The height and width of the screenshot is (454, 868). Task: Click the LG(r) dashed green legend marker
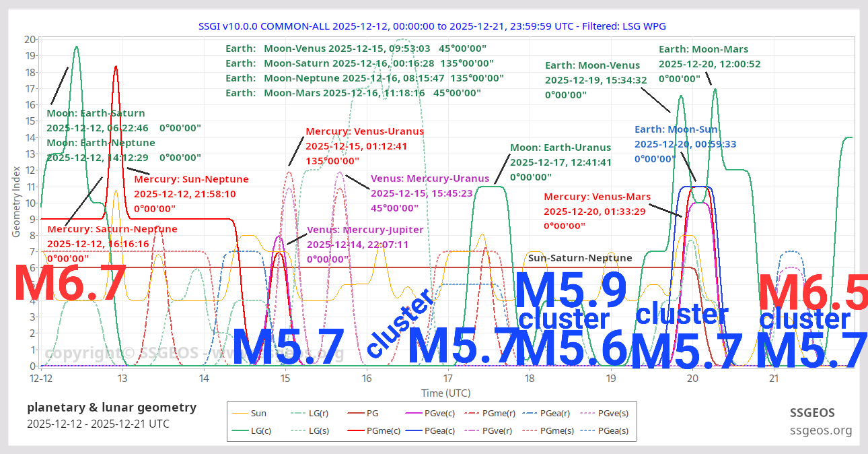pyautogui.click(x=299, y=412)
